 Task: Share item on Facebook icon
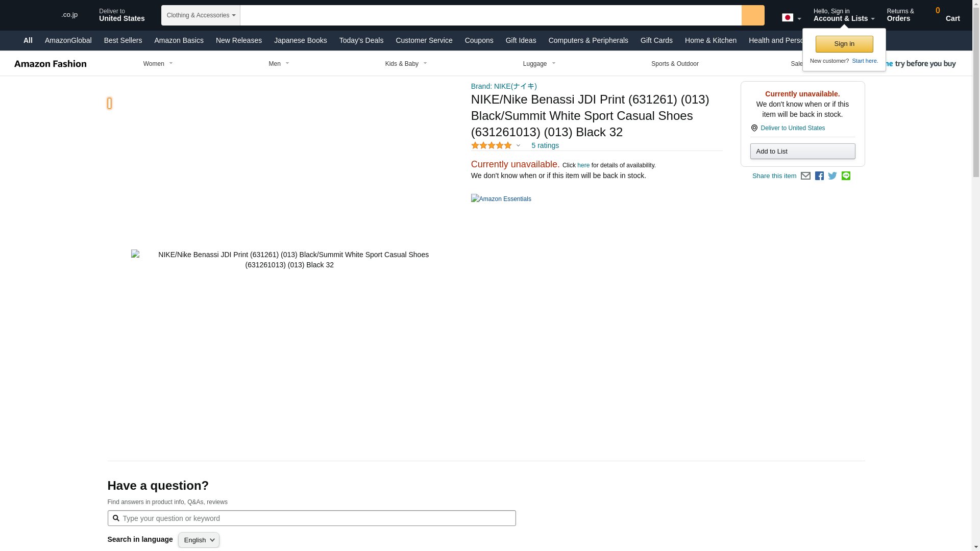pyautogui.click(x=819, y=176)
